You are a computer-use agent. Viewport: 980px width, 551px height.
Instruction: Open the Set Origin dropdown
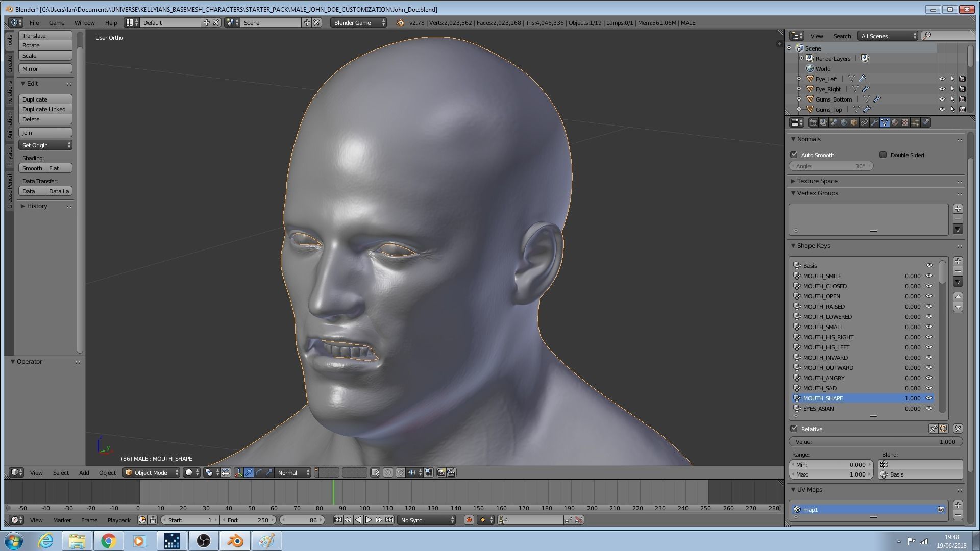(x=45, y=145)
